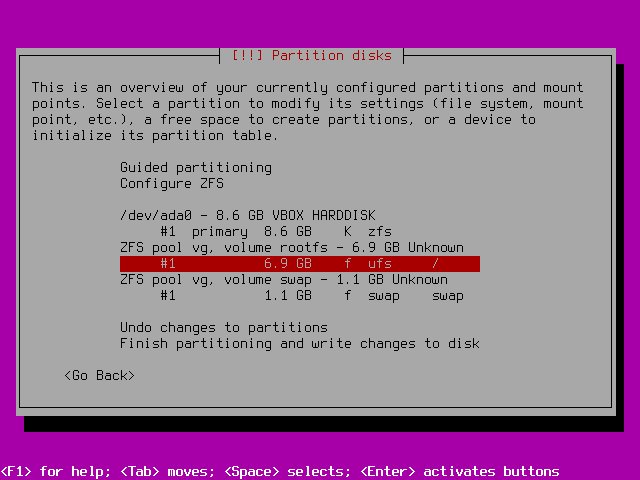Activate the Go Back button
This screenshot has width=640, height=480.
(100, 376)
